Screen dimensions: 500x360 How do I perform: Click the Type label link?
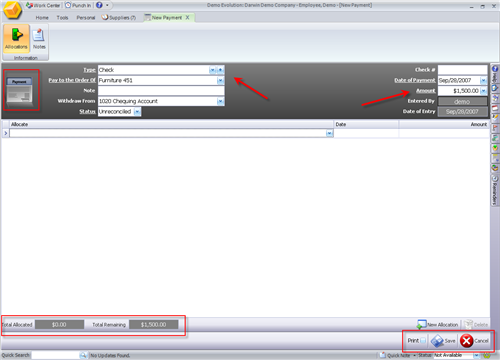click(89, 70)
